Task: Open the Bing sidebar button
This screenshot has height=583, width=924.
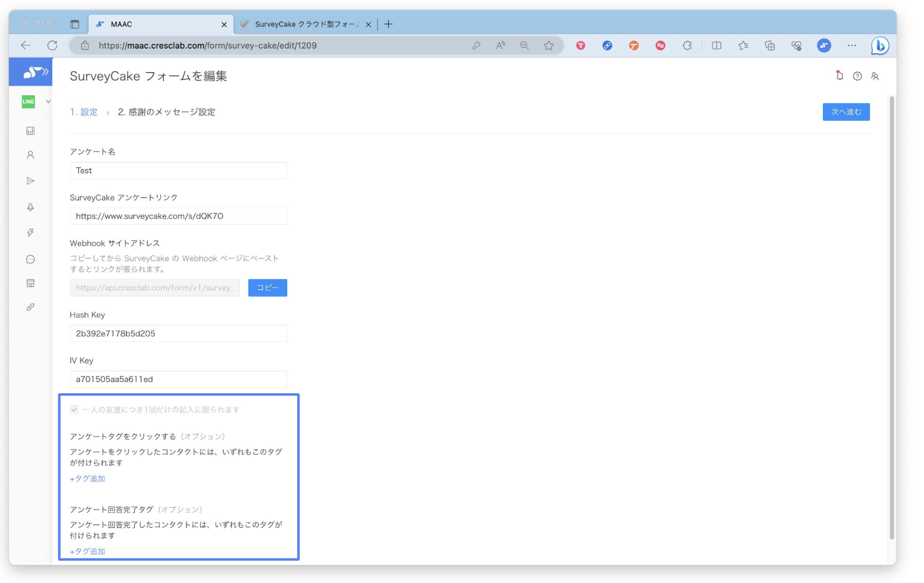Action: (880, 46)
